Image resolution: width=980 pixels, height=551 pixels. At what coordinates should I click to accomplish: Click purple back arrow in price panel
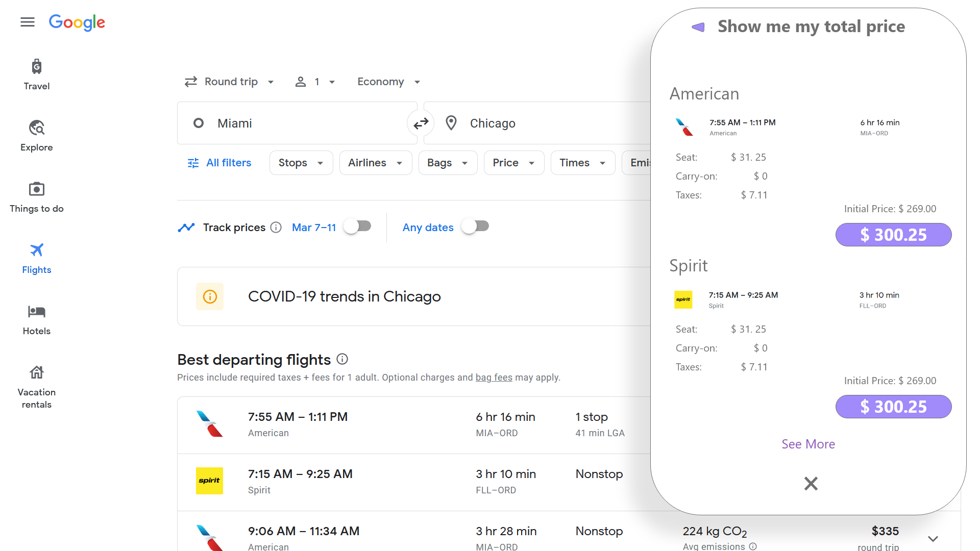pyautogui.click(x=698, y=27)
